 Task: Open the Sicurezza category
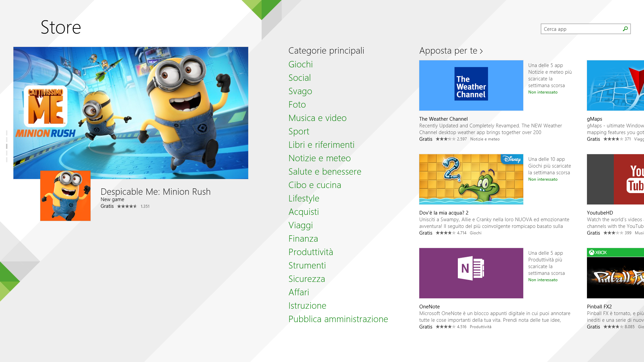pos(307,279)
